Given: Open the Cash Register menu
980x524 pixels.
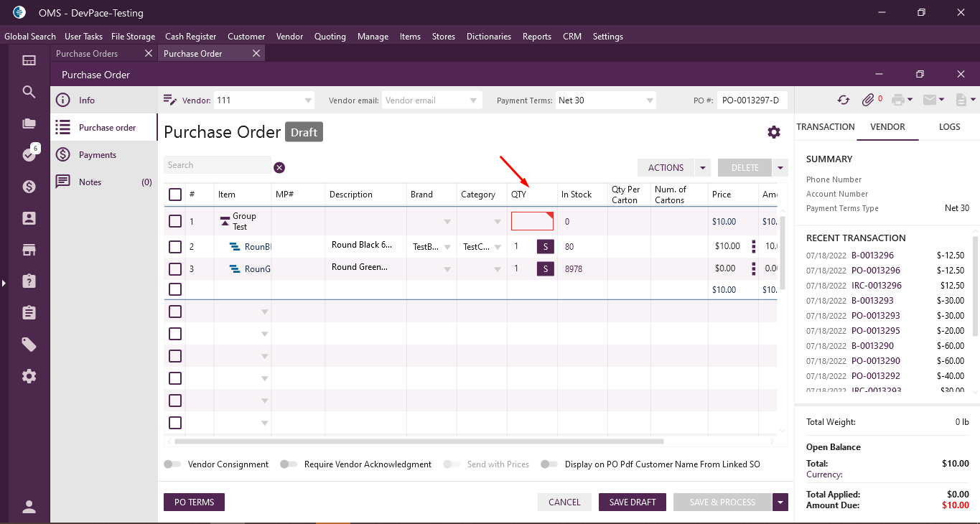Looking at the screenshot, I should [190, 37].
